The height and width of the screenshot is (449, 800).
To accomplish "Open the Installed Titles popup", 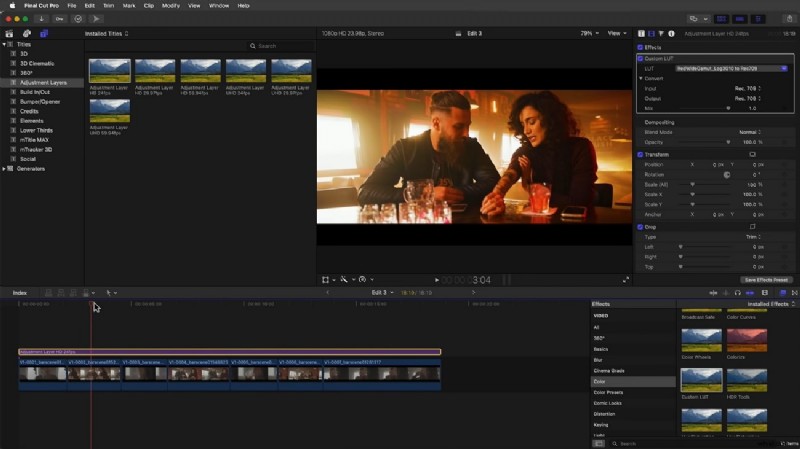I will [x=106, y=34].
